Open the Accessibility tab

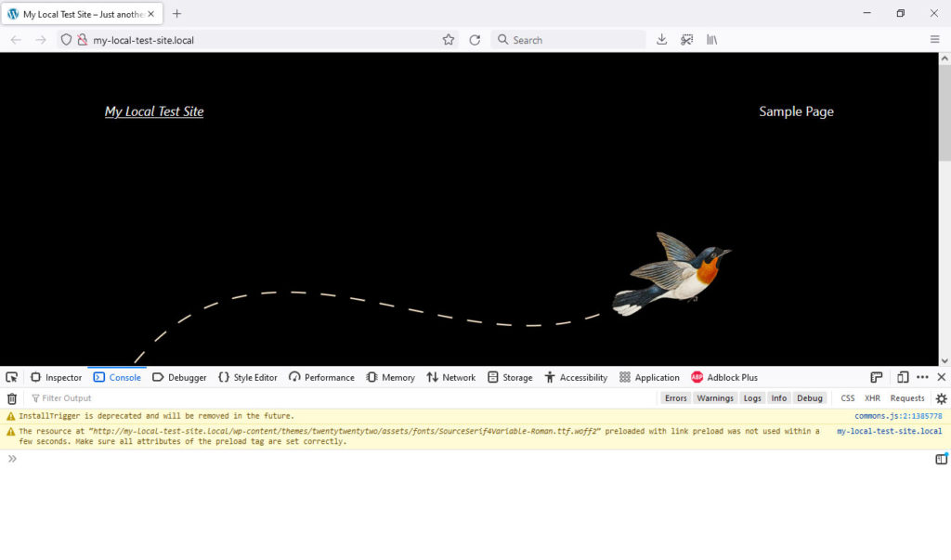(576, 377)
